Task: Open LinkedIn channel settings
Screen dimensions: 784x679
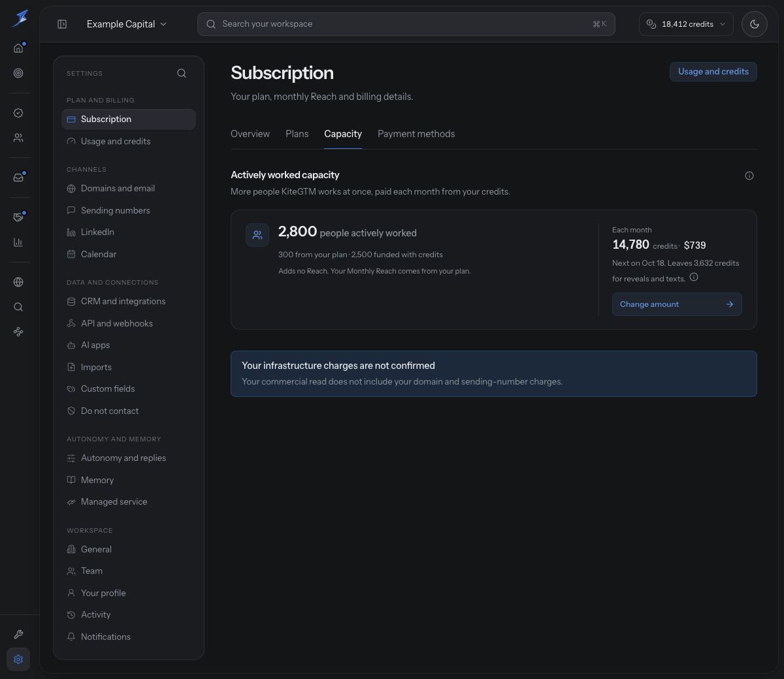Action: (x=129, y=232)
